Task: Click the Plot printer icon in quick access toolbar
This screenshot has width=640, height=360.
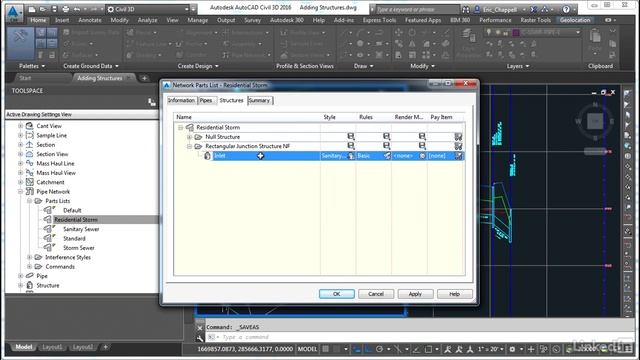Action: [x=65, y=9]
